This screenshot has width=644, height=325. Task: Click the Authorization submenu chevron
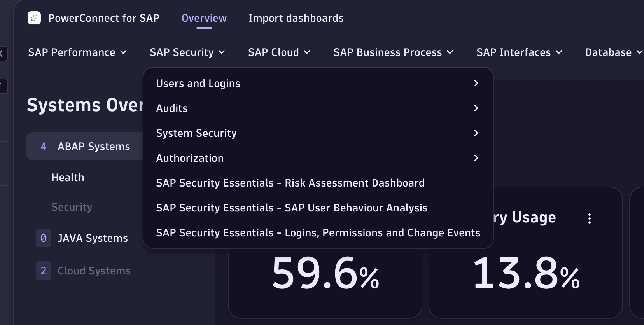coord(476,158)
